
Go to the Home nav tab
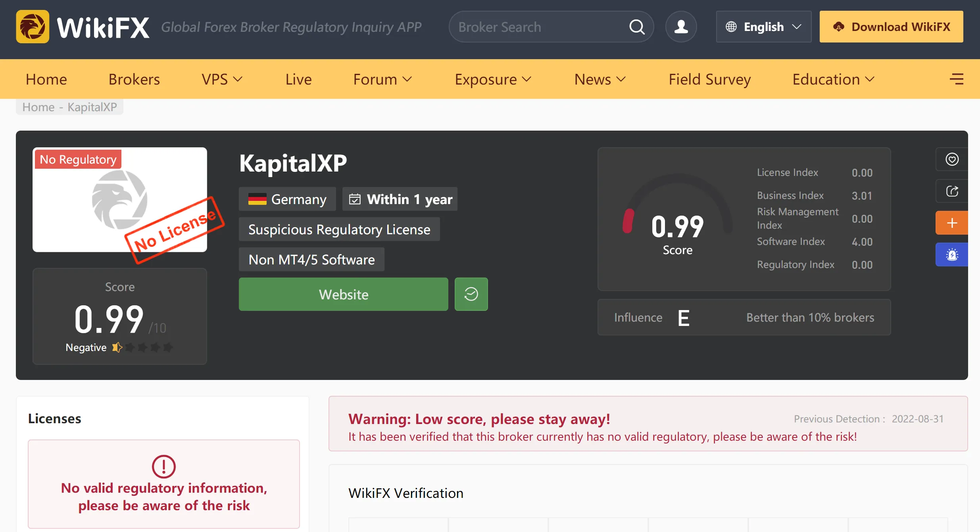tap(46, 79)
